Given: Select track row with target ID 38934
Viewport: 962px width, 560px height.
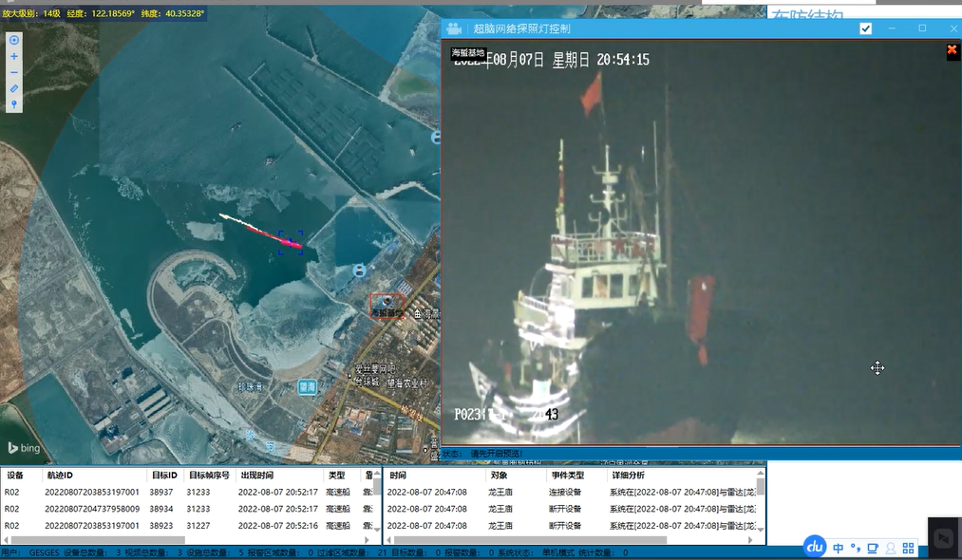Looking at the screenshot, I should [161, 509].
